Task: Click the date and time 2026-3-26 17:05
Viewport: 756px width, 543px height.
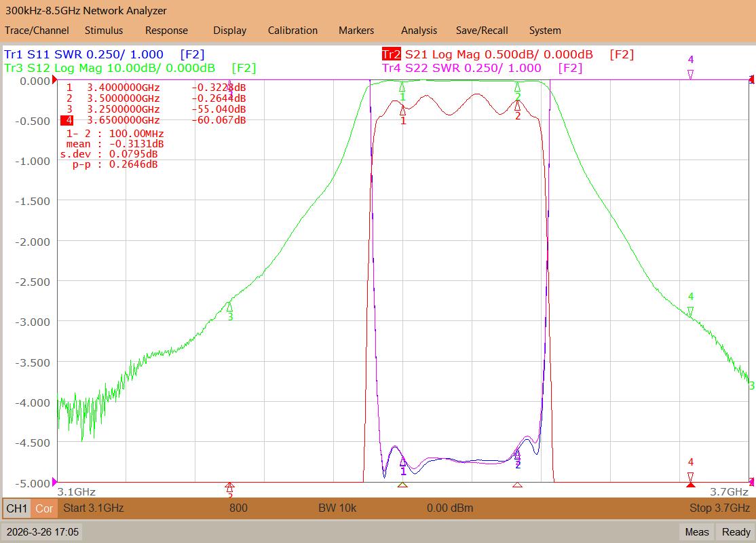Action: coord(43,532)
